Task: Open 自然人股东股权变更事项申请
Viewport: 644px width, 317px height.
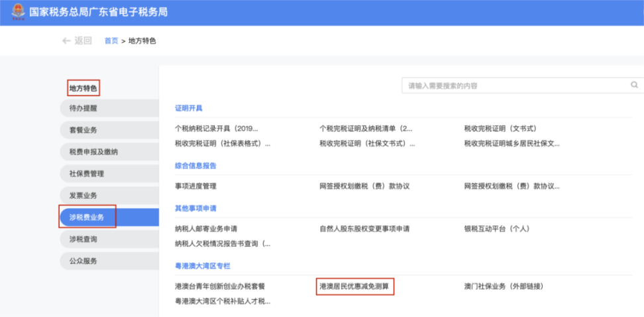Action: 364,229
